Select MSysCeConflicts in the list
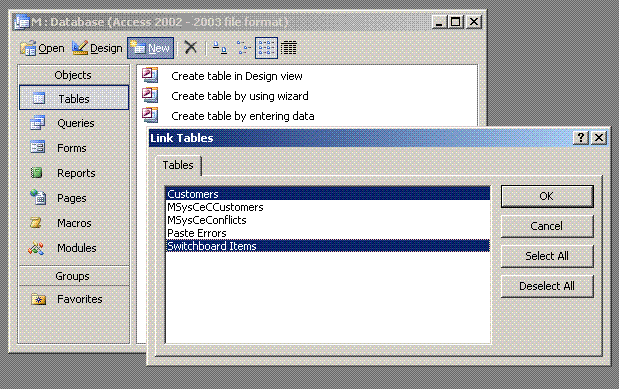The width and height of the screenshot is (619, 389). point(328,220)
